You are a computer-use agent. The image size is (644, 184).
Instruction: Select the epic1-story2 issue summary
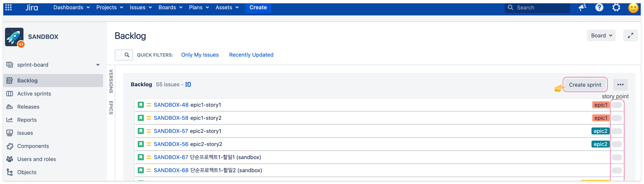click(x=206, y=118)
